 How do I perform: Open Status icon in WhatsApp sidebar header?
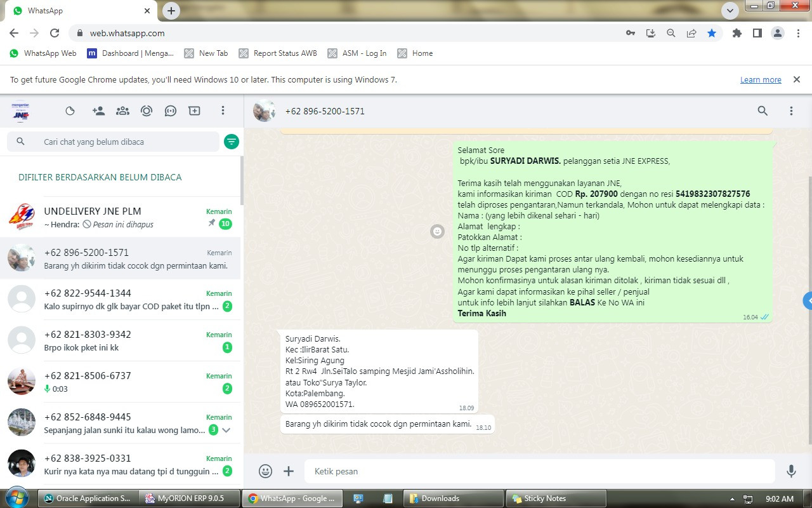[x=70, y=110]
